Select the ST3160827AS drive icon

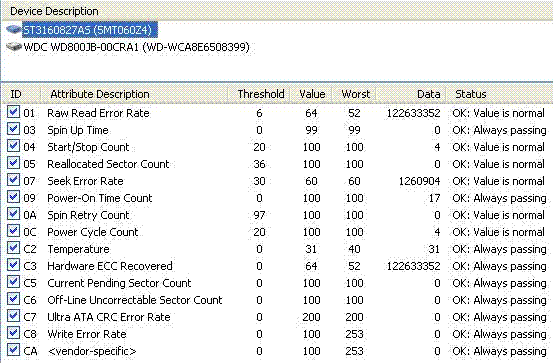[14, 30]
